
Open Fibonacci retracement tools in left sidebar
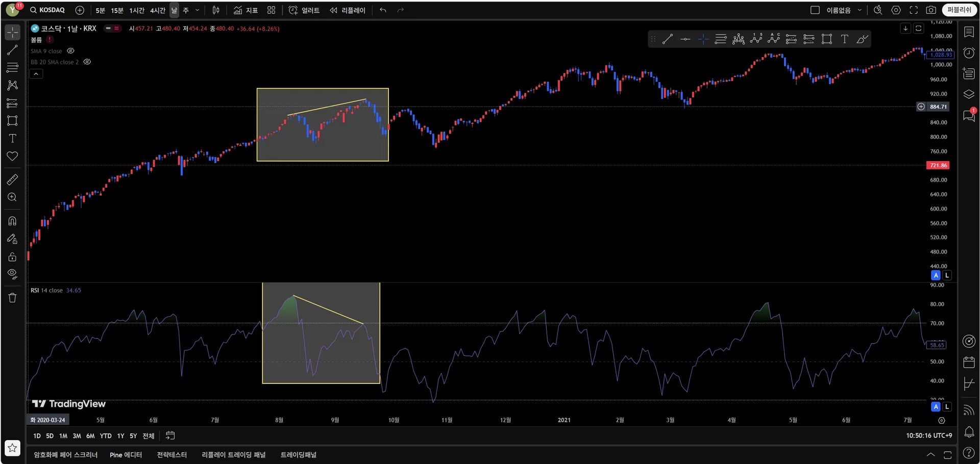tap(12, 67)
